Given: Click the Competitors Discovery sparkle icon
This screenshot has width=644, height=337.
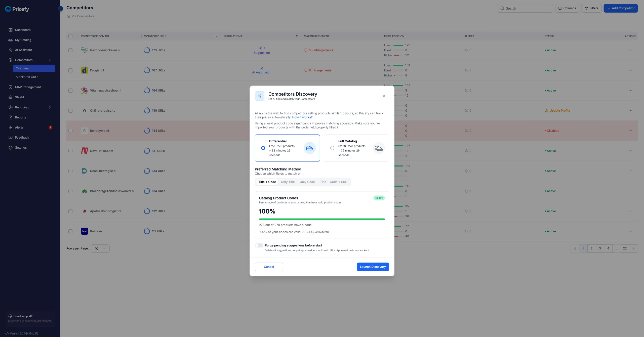Looking at the screenshot, I should coord(259,96).
